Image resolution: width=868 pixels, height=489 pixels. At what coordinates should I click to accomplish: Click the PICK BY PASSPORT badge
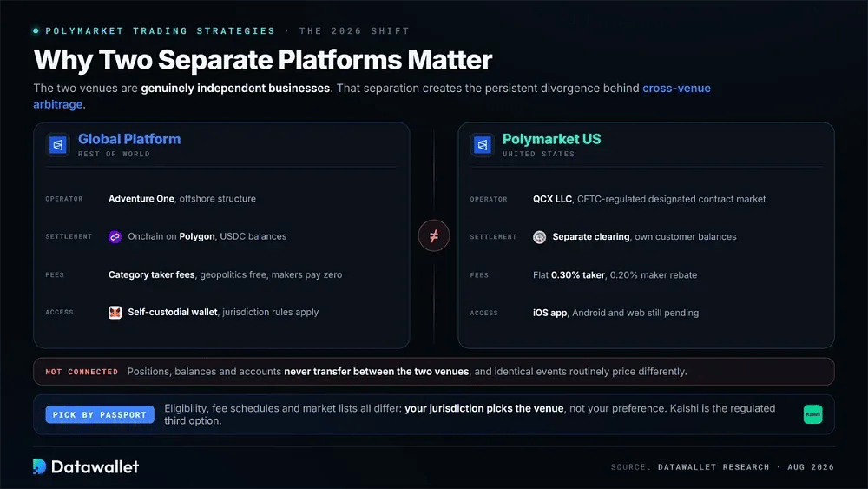point(100,414)
